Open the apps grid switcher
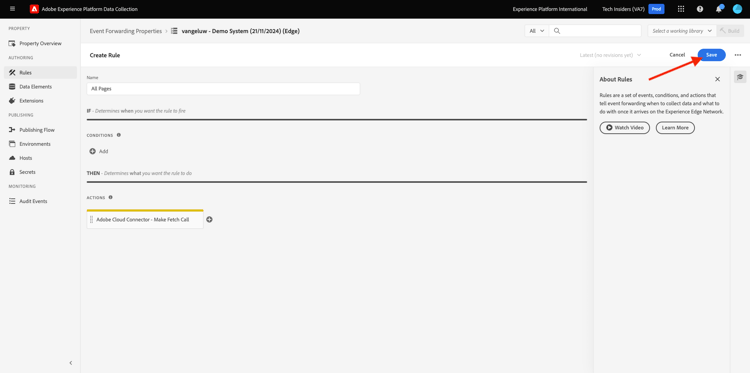The image size is (750, 373). coord(681,9)
